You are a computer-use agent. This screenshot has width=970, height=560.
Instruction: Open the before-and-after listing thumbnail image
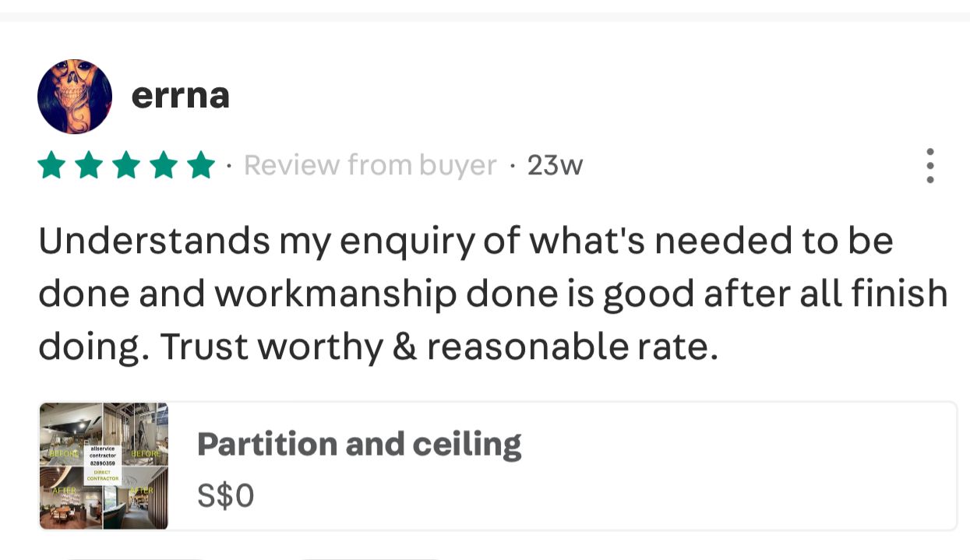104,466
